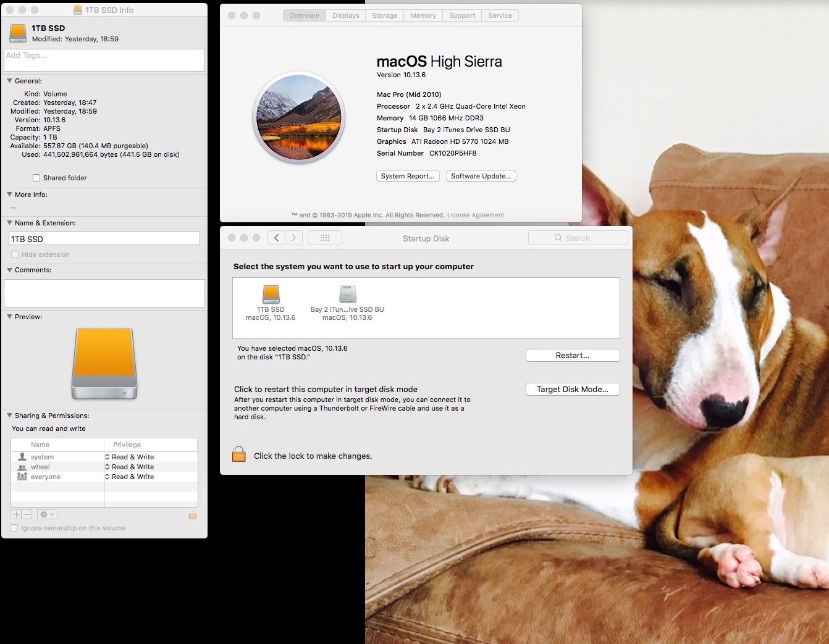Click the lock icon in Startup Disk
This screenshot has width=829, height=644.
coord(239,454)
